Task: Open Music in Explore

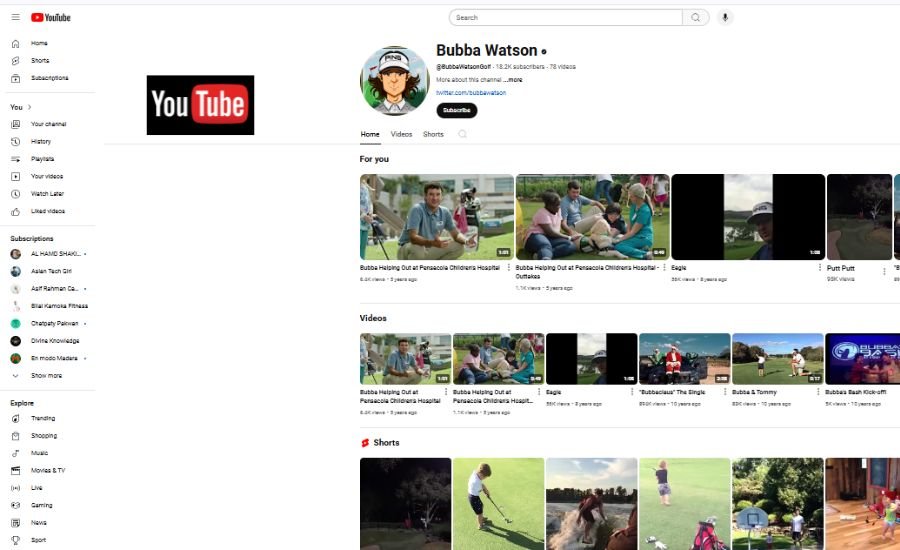Action: point(39,453)
